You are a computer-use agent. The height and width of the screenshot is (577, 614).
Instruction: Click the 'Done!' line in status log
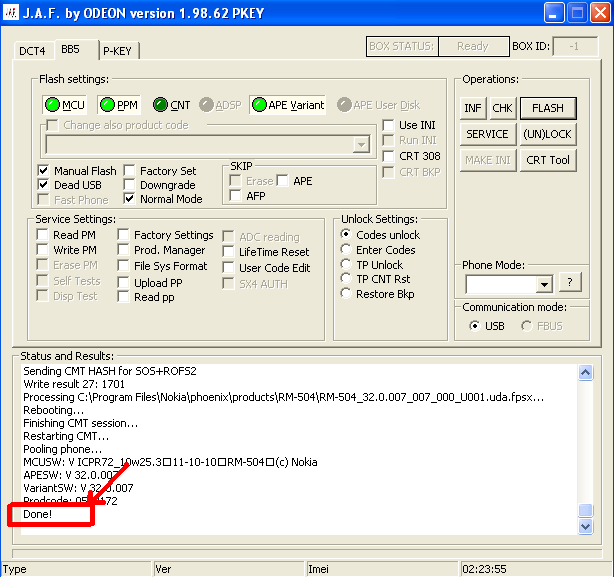[38, 514]
